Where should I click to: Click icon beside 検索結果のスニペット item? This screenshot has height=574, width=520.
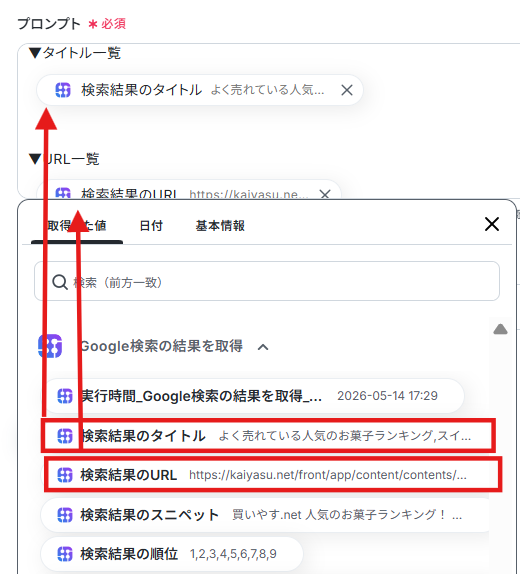point(65,515)
